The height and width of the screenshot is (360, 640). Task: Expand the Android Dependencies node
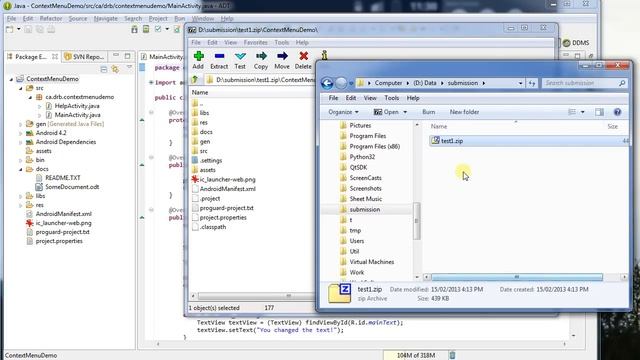[x=21, y=142]
